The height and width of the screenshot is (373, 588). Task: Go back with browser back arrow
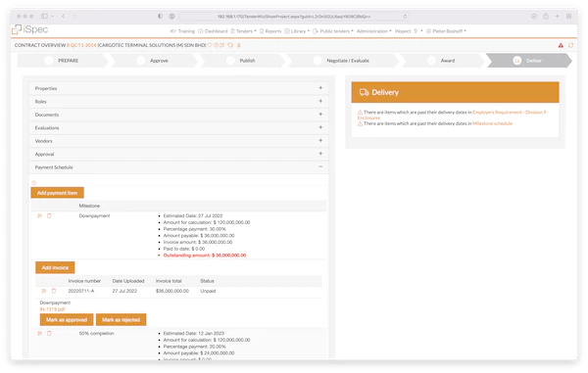pos(64,16)
